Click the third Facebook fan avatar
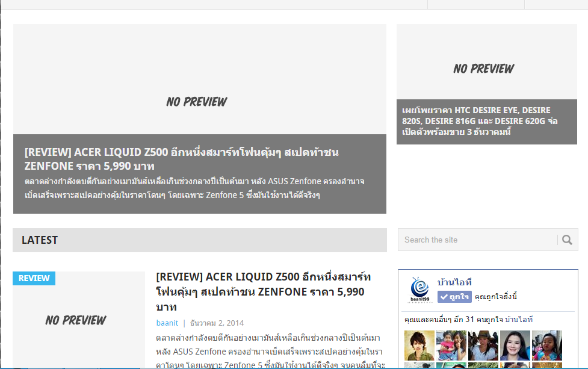The image size is (588, 369). [483, 346]
